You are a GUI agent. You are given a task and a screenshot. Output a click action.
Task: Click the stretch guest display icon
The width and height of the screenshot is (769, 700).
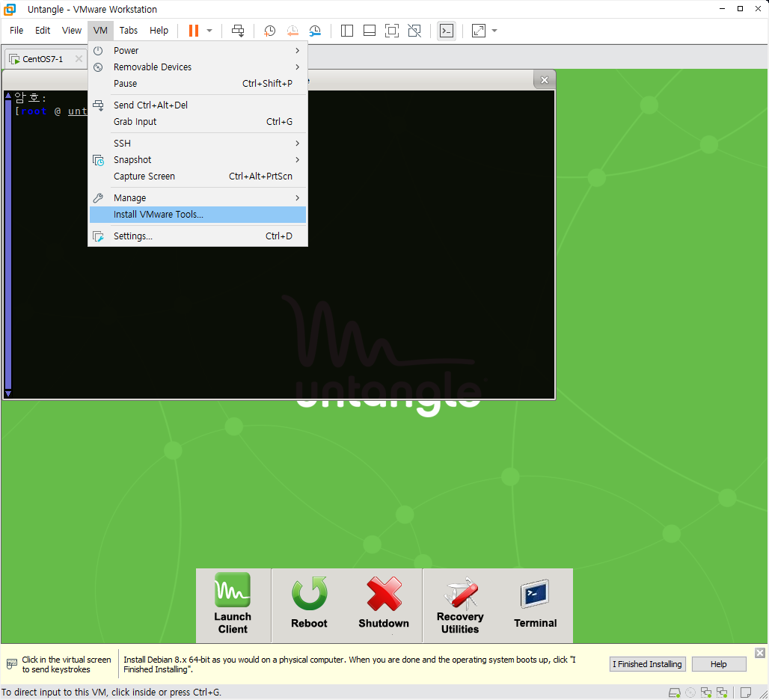478,31
